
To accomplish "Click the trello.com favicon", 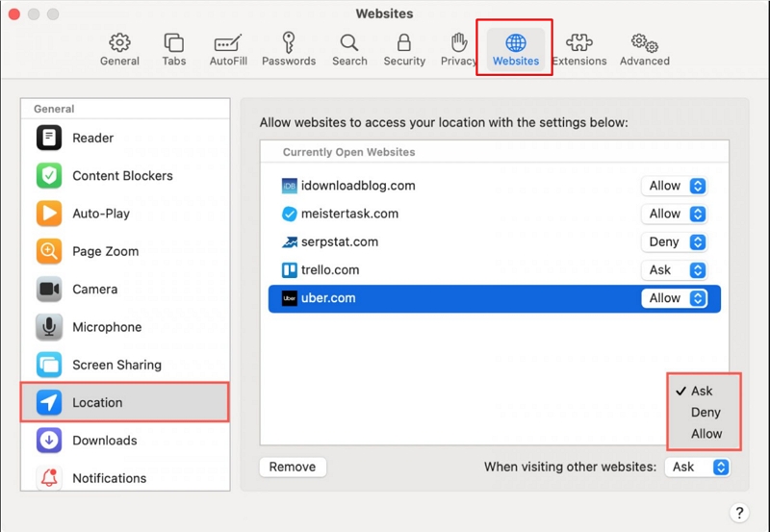I will point(290,270).
